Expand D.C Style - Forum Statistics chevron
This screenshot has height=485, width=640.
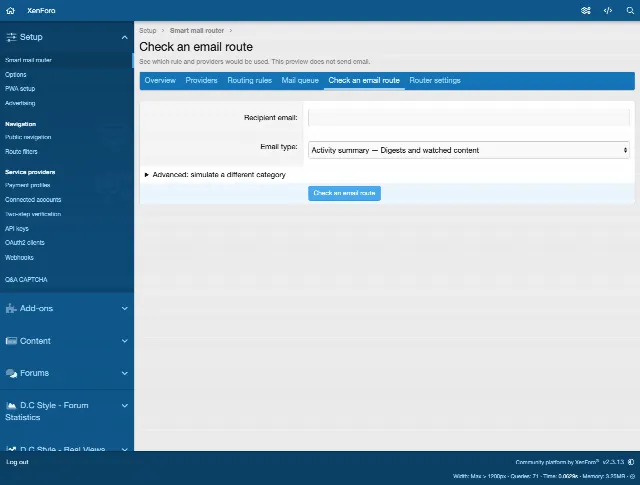pos(124,406)
